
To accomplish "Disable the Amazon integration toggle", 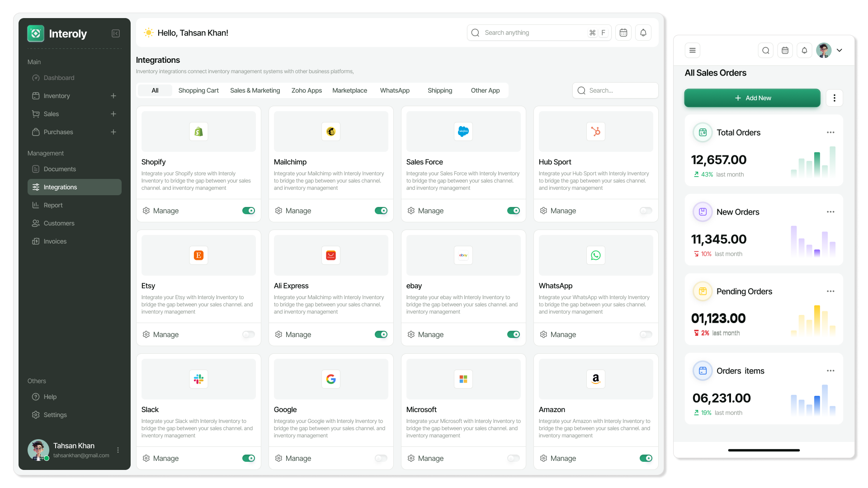I will pyautogui.click(x=646, y=458).
